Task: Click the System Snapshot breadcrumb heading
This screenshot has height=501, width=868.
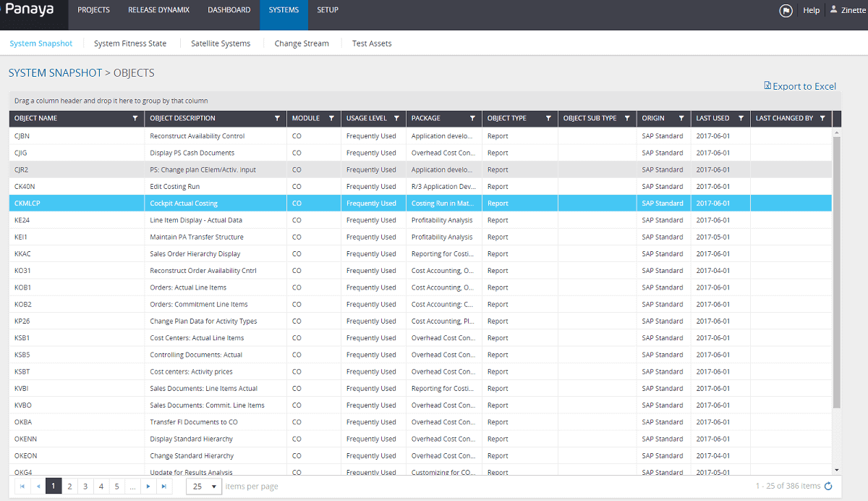Action: 56,73
